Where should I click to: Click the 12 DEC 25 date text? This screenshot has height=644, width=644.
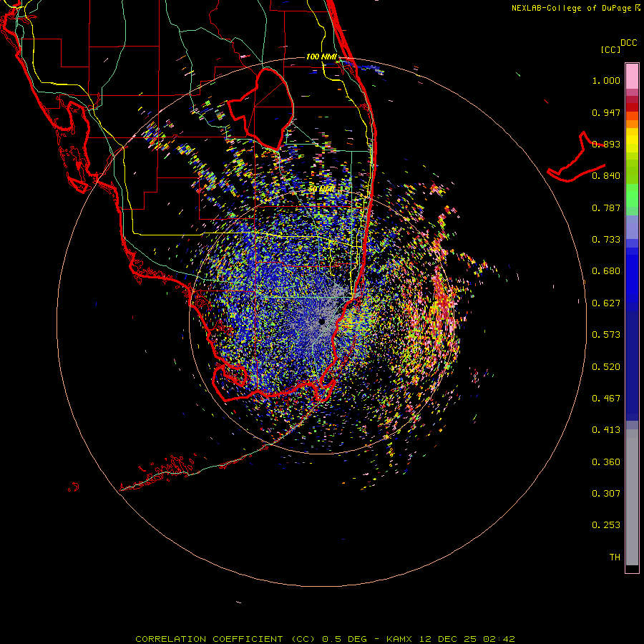(448, 639)
